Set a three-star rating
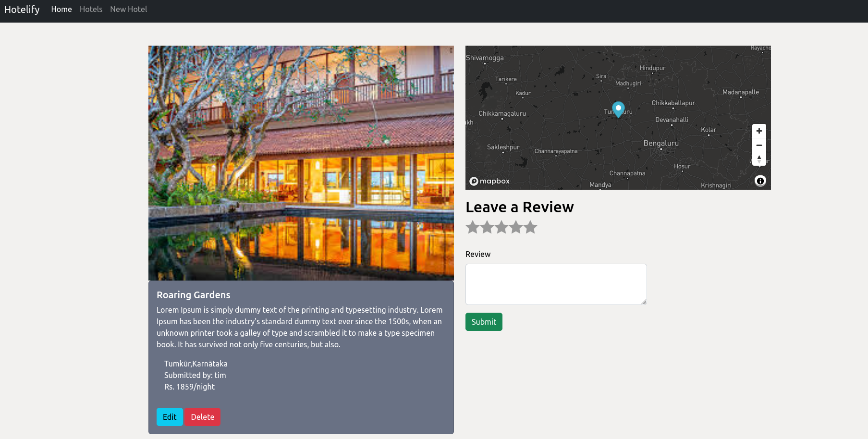868x439 pixels. tap(501, 227)
